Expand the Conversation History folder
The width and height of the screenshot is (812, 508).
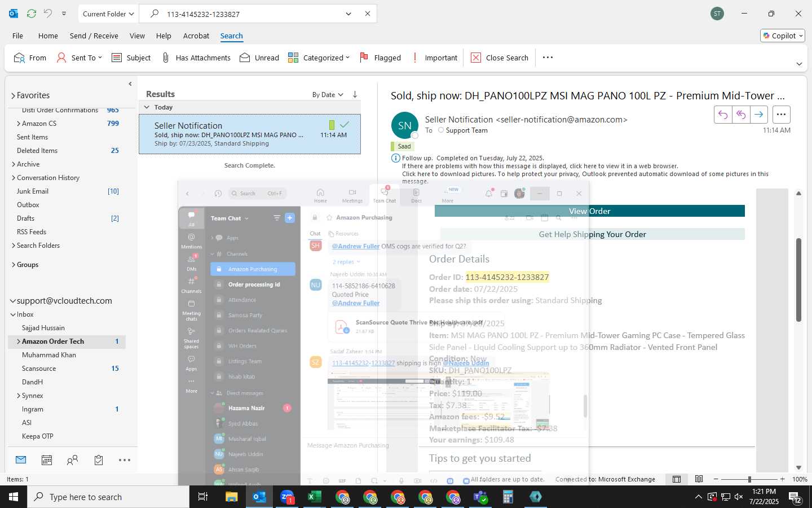[x=14, y=178]
